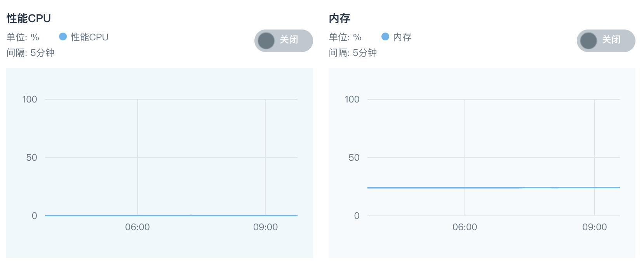Click the 性能CPU chart title
644x264 pixels.
tap(29, 19)
